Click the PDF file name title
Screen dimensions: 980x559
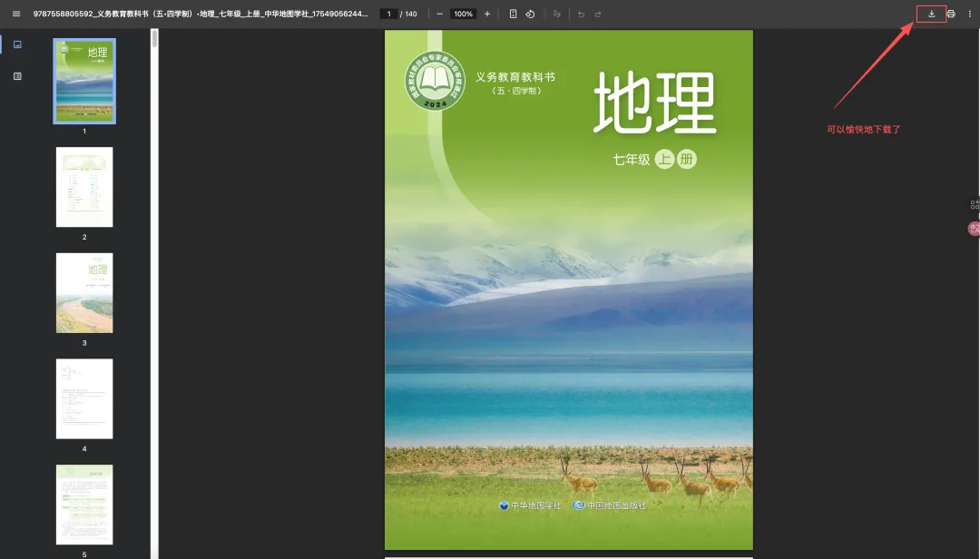pyautogui.click(x=201, y=14)
